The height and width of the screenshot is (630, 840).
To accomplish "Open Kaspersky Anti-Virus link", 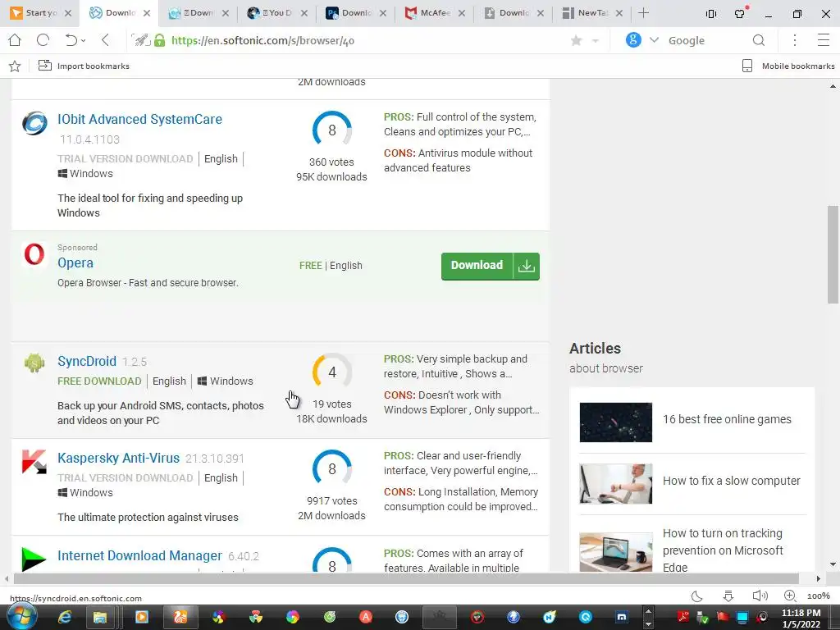I will 118,458.
